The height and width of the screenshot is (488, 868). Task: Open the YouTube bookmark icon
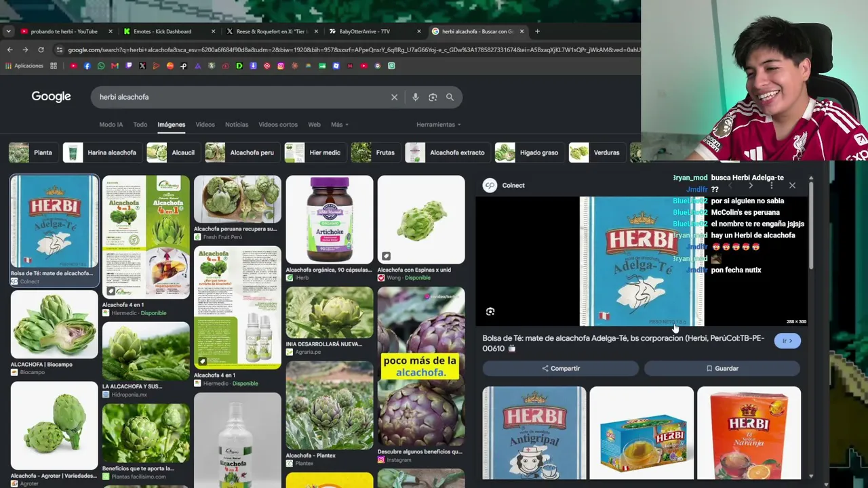[x=73, y=66]
